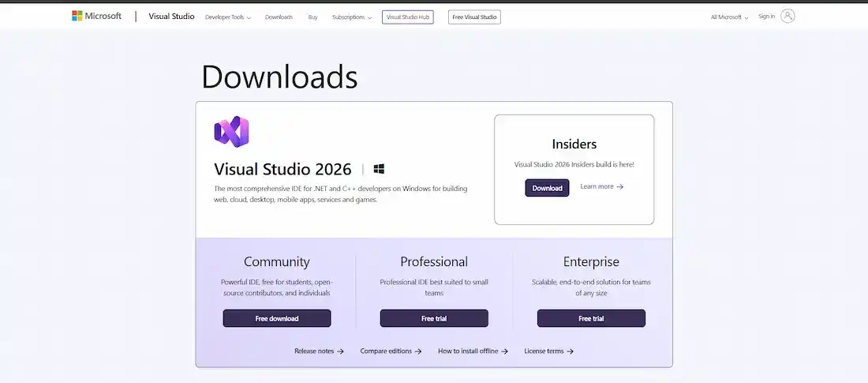Click the 'Professional IDE best suited to small teams' text
Viewport: 868px width, 383px height.
pos(434,287)
